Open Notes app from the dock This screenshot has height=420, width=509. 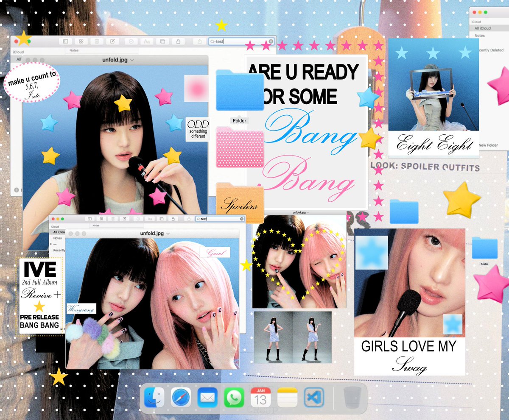tap(288, 398)
